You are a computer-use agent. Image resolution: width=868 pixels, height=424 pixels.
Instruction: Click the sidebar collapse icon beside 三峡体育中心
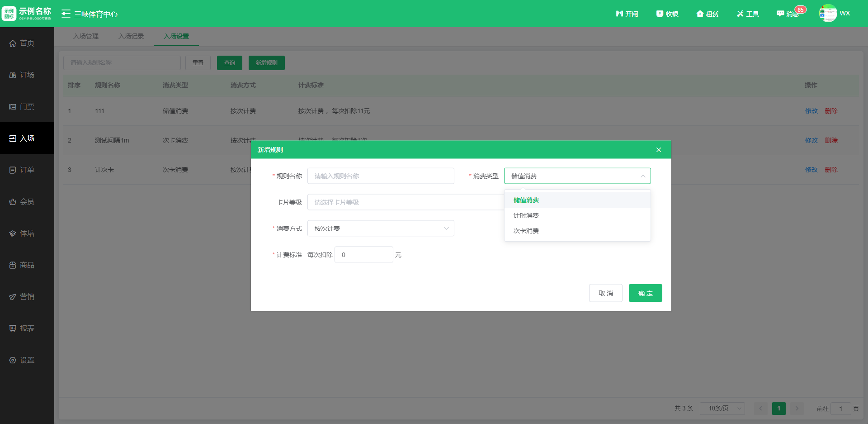click(x=66, y=14)
